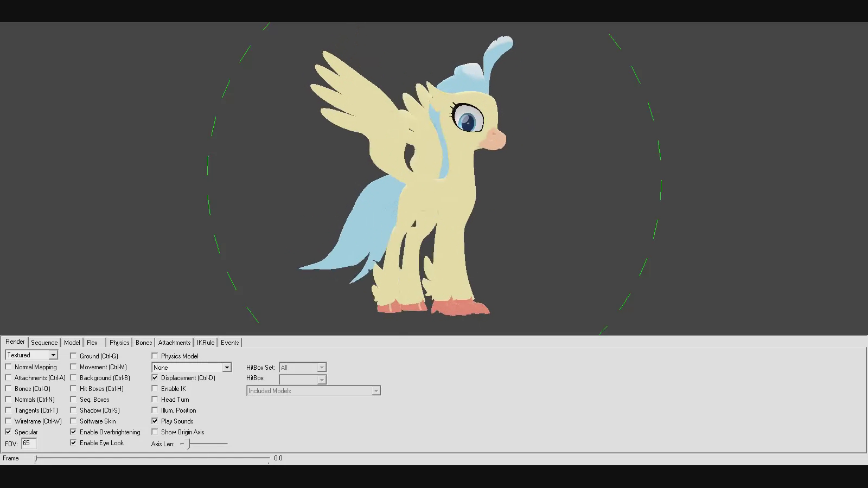Uncheck Enable Eye Look

74,443
